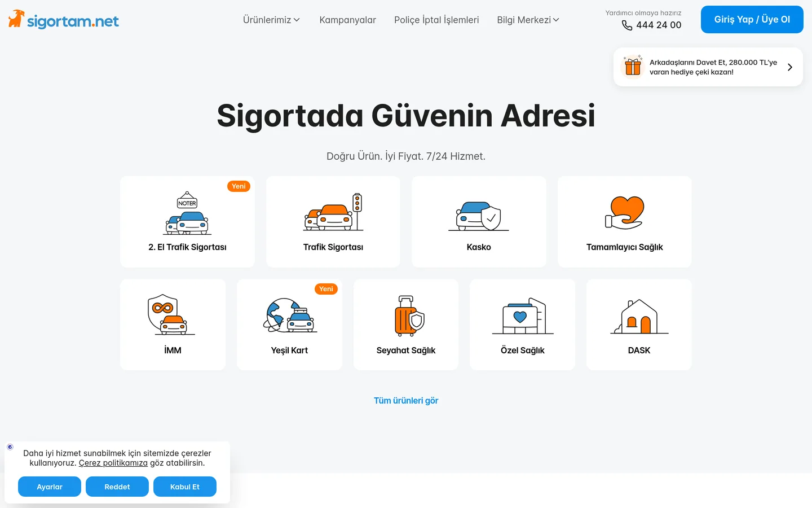
Task: Open the invite friends banner arrow
Action: pos(790,67)
